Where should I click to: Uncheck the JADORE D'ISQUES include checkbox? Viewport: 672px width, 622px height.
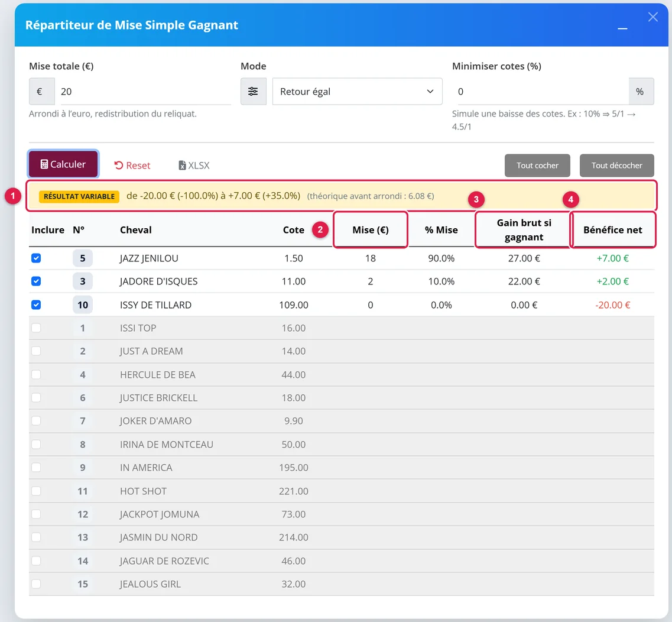[36, 281]
